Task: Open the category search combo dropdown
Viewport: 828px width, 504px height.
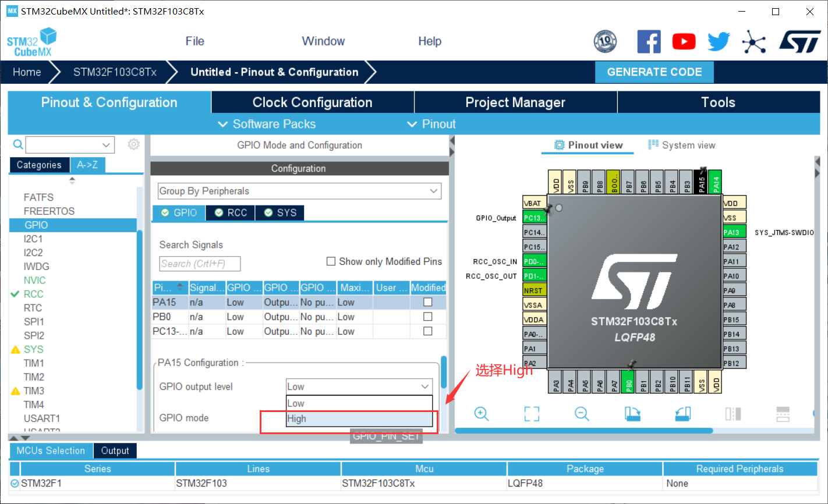Action: pyautogui.click(x=106, y=144)
